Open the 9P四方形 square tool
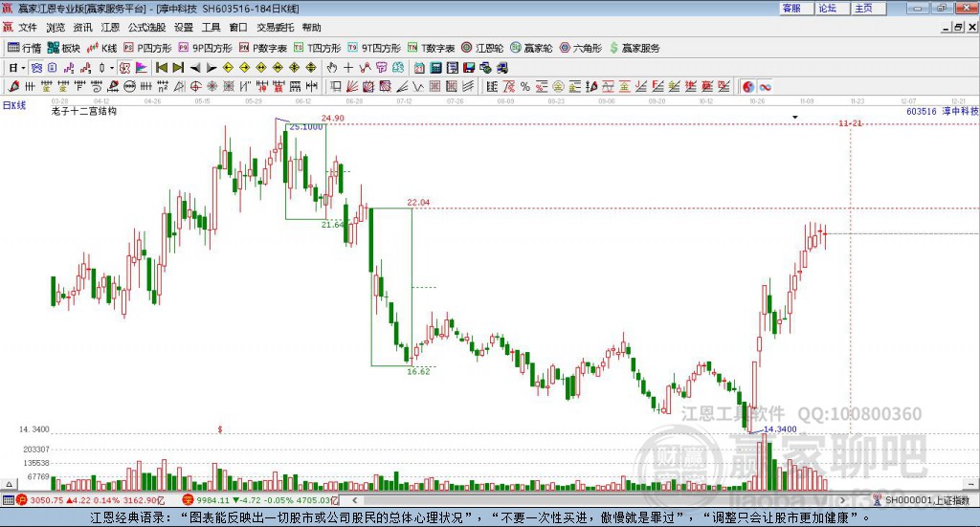 point(205,48)
